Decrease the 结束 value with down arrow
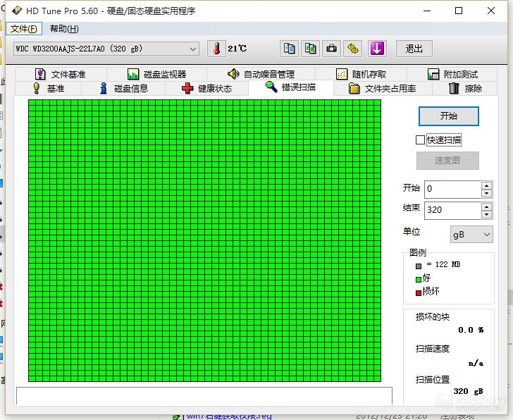 click(x=486, y=214)
